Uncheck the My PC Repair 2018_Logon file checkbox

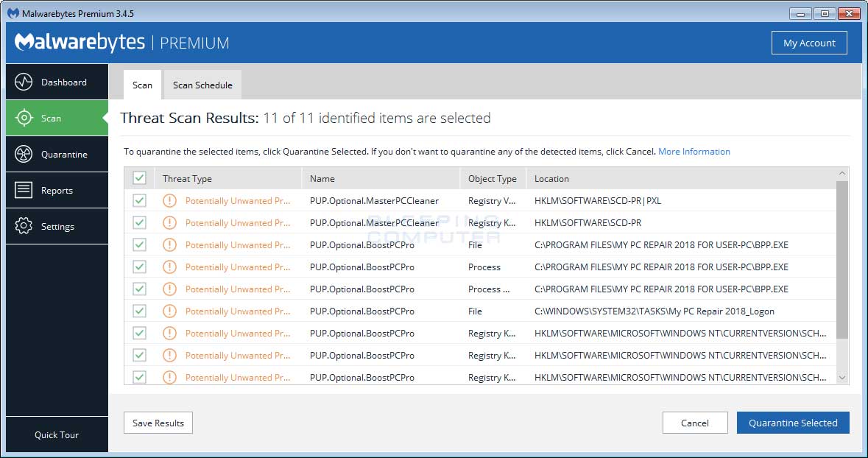coord(139,311)
